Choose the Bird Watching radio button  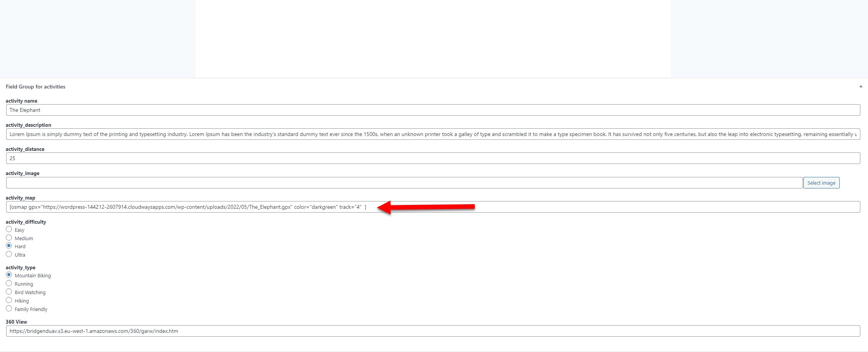click(x=9, y=291)
